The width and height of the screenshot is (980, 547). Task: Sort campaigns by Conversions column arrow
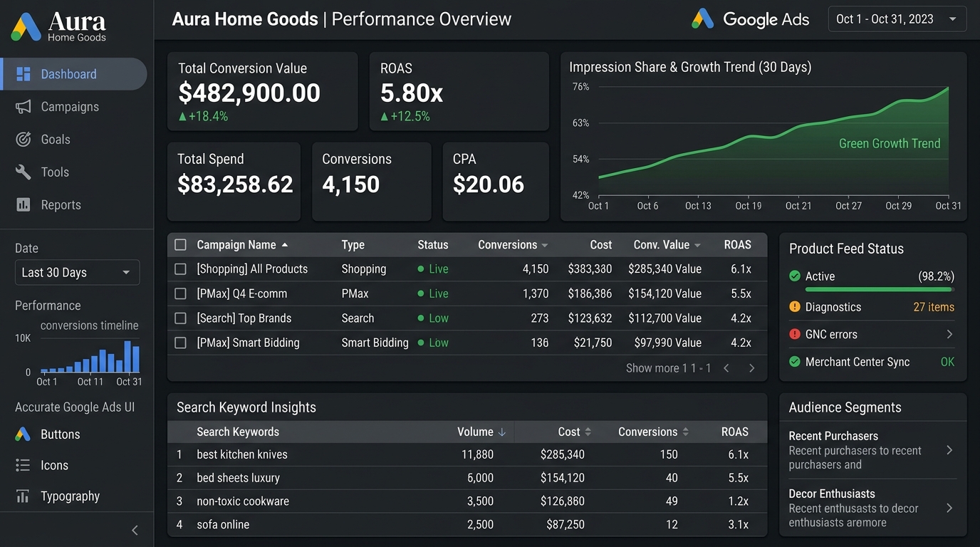(545, 245)
